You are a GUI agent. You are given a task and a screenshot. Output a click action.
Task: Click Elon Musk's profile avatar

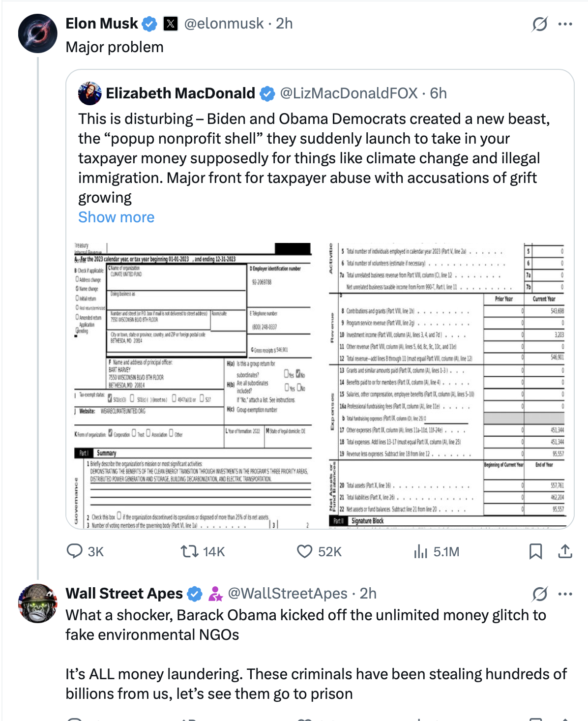pos(38,33)
